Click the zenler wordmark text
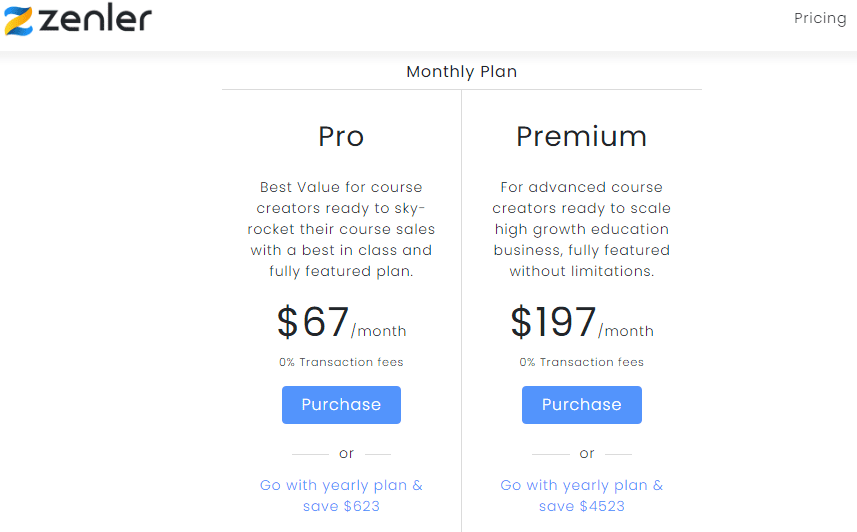Screen dimensions: 857x532 tap(95, 18)
